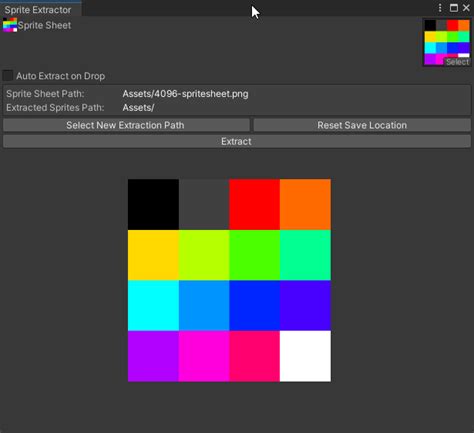
Task: Click the sprite sheet icon beside Sprite Sheet label
Action: pos(10,25)
